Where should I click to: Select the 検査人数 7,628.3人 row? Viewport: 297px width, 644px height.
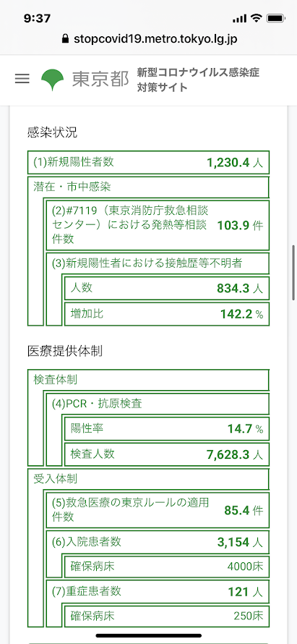[167, 454]
